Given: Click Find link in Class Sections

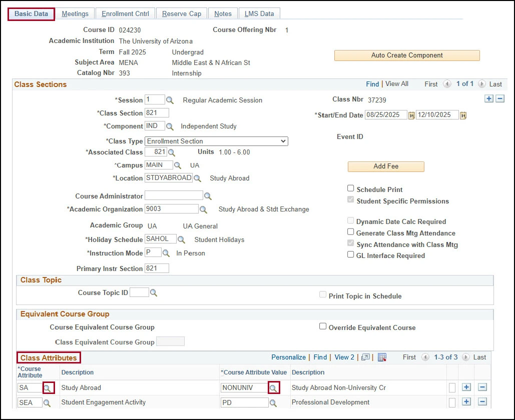Looking at the screenshot, I should coord(372,84).
